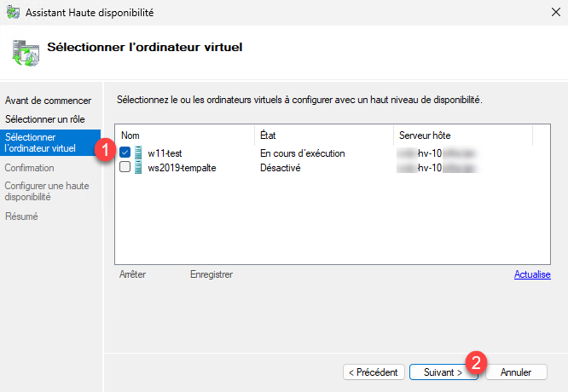Click the ws2019-tempalte virtual machine icon
The image size is (568, 392).
[x=138, y=168]
